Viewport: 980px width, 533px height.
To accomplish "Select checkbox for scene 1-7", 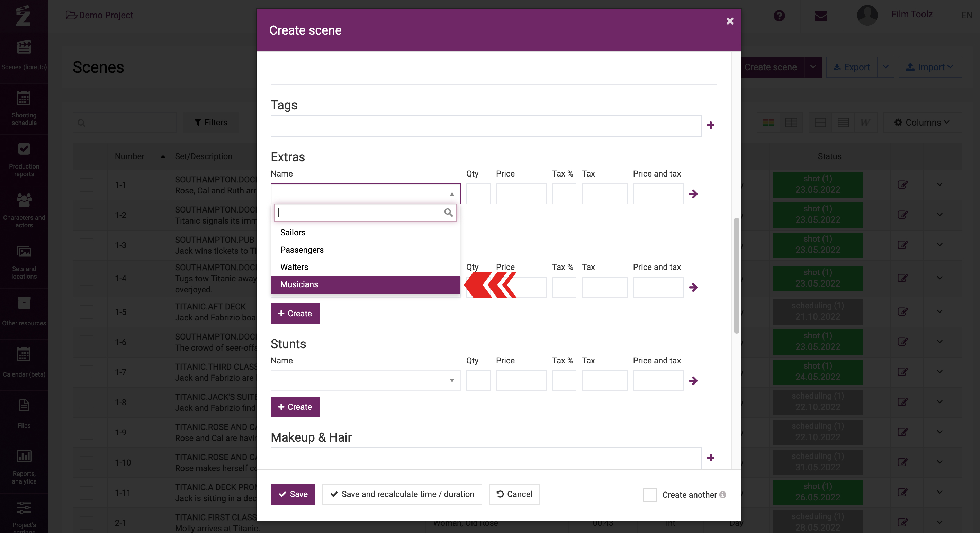I will 86,372.
